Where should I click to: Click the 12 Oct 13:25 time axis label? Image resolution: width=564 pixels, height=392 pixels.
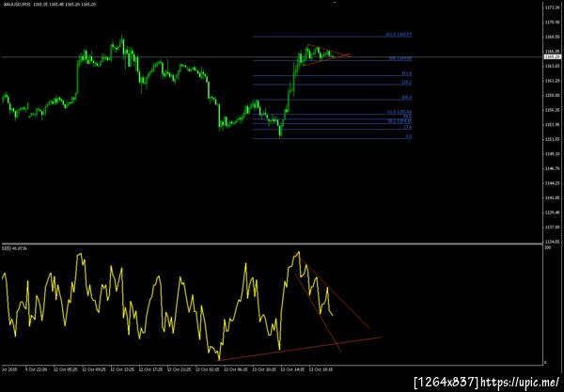(x=122, y=369)
